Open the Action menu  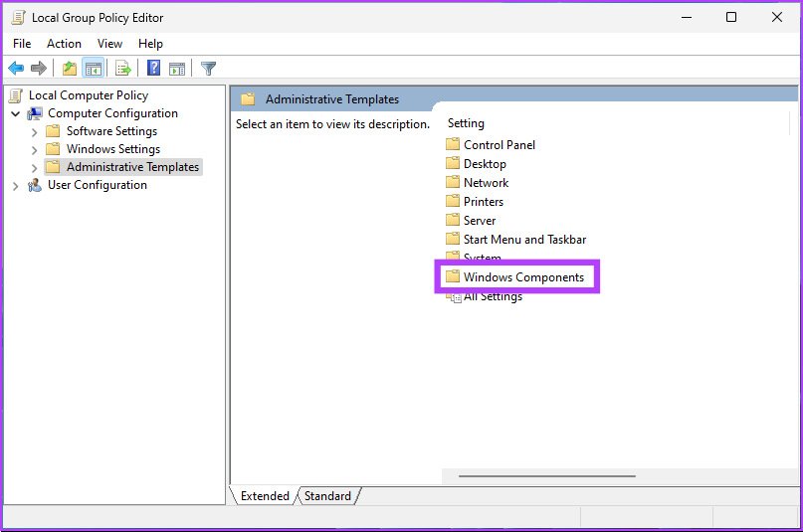point(64,44)
